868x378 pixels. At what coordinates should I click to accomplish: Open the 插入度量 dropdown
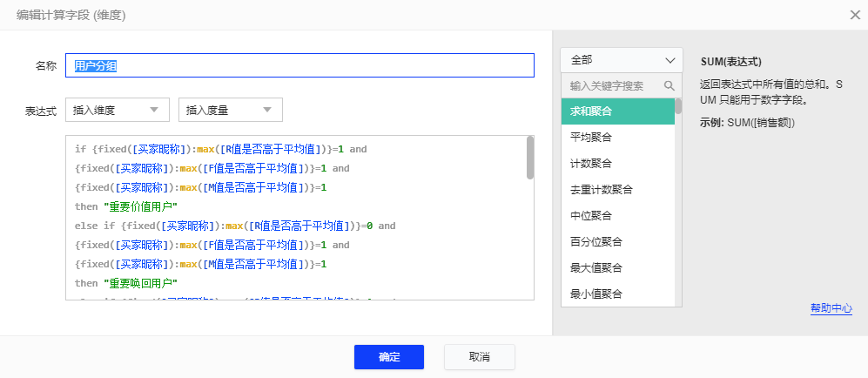point(230,111)
